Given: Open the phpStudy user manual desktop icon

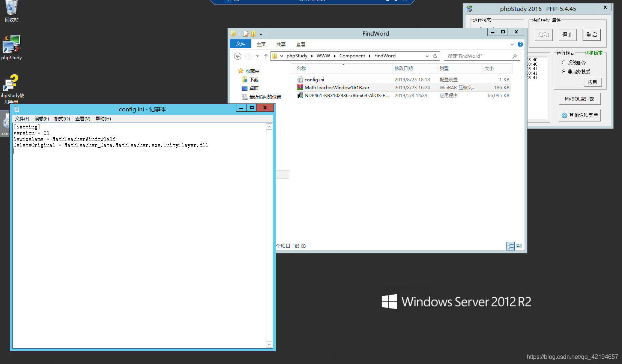Looking at the screenshot, I should pos(11,89).
